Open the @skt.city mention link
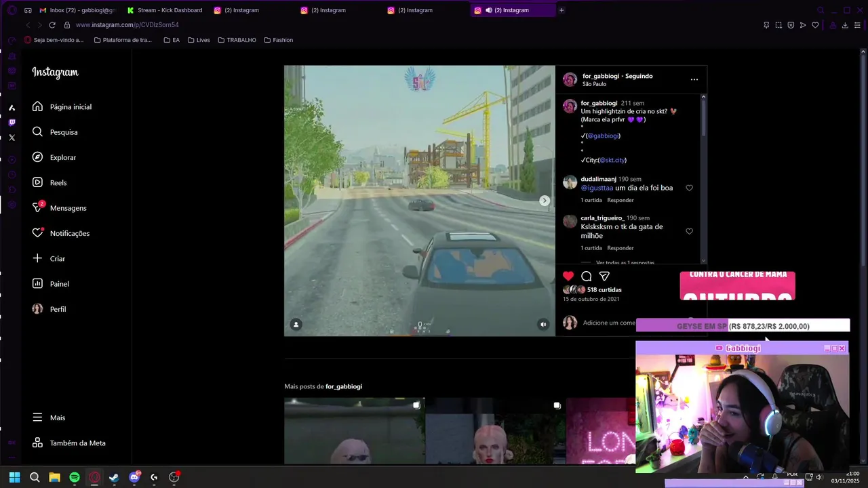 click(612, 160)
